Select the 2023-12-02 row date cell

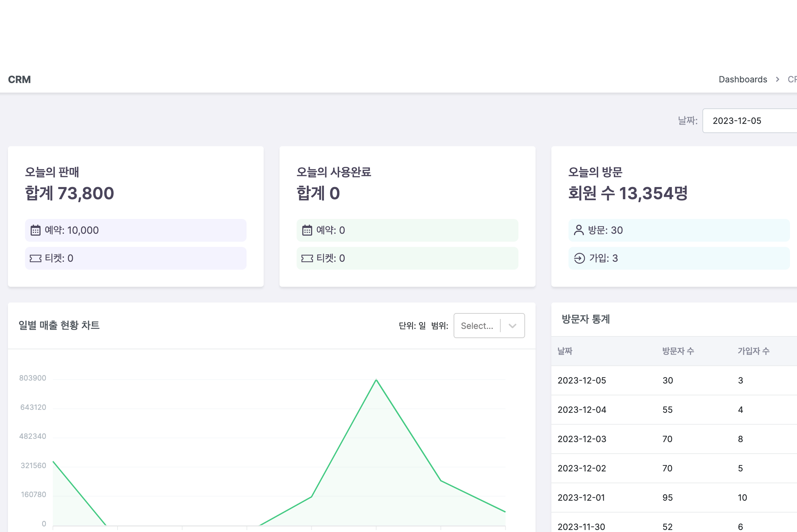(x=582, y=468)
